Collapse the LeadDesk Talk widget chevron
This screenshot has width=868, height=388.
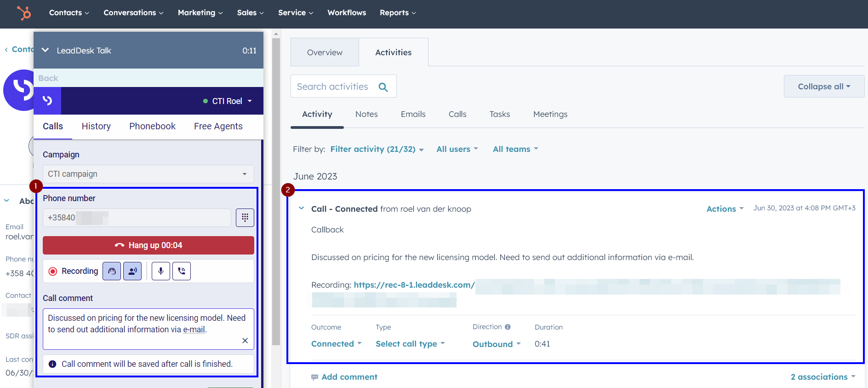(45, 50)
